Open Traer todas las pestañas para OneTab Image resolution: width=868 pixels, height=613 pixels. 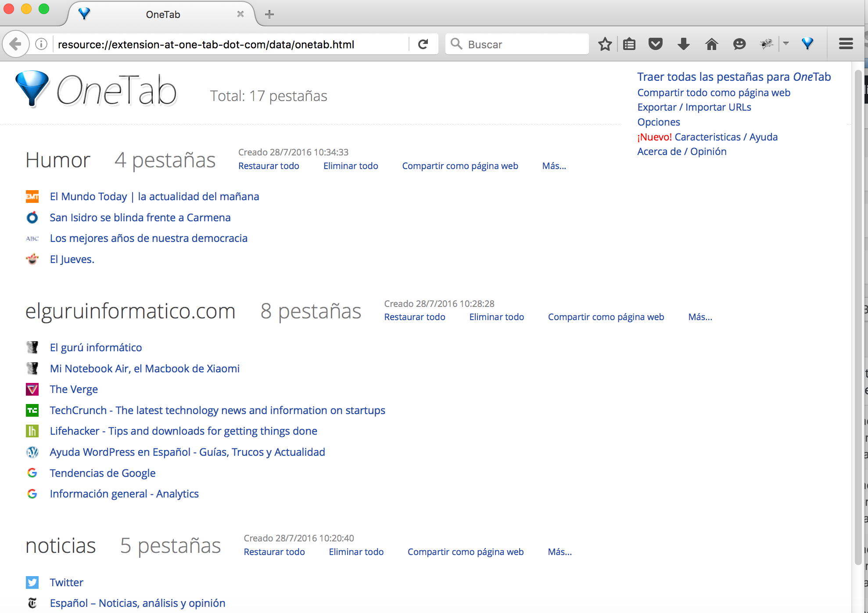[x=734, y=77]
